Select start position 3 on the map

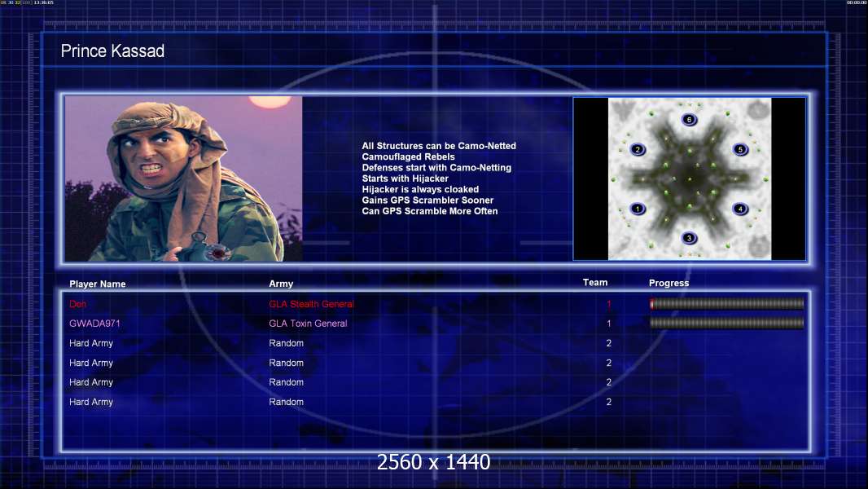point(689,238)
